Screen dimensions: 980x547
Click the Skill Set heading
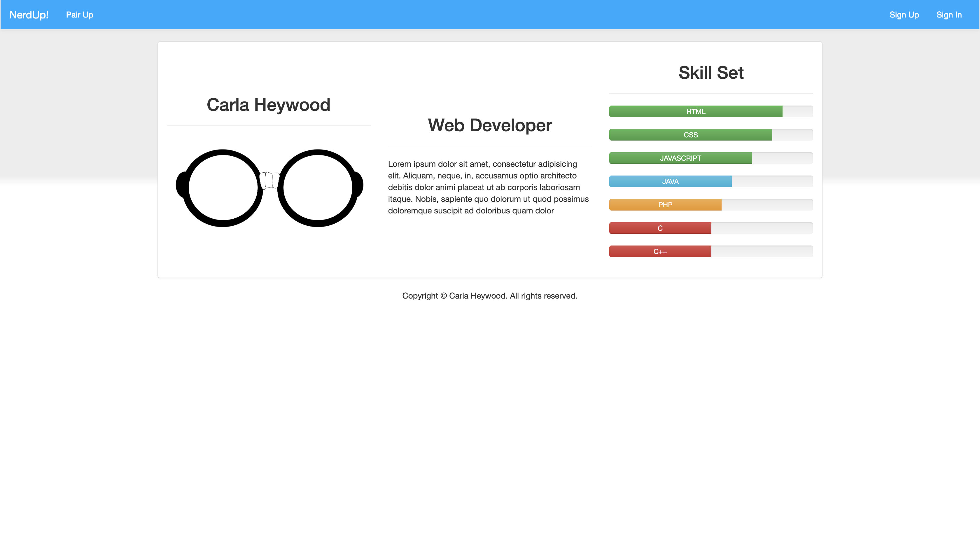711,73
